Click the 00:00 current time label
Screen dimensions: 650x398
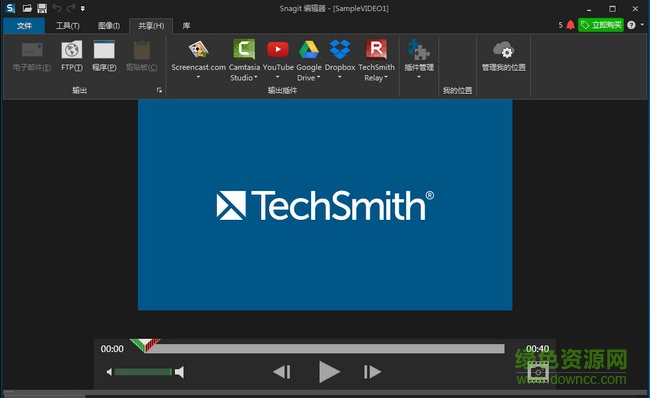pos(112,349)
